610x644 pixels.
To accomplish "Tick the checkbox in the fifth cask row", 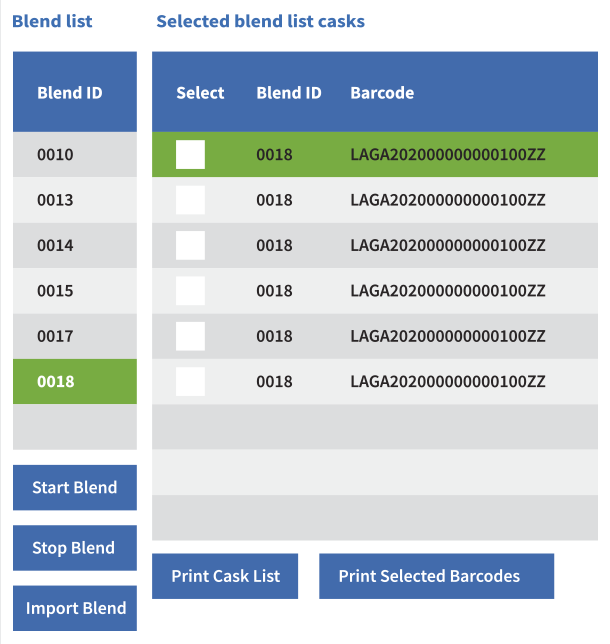I will coord(190,336).
